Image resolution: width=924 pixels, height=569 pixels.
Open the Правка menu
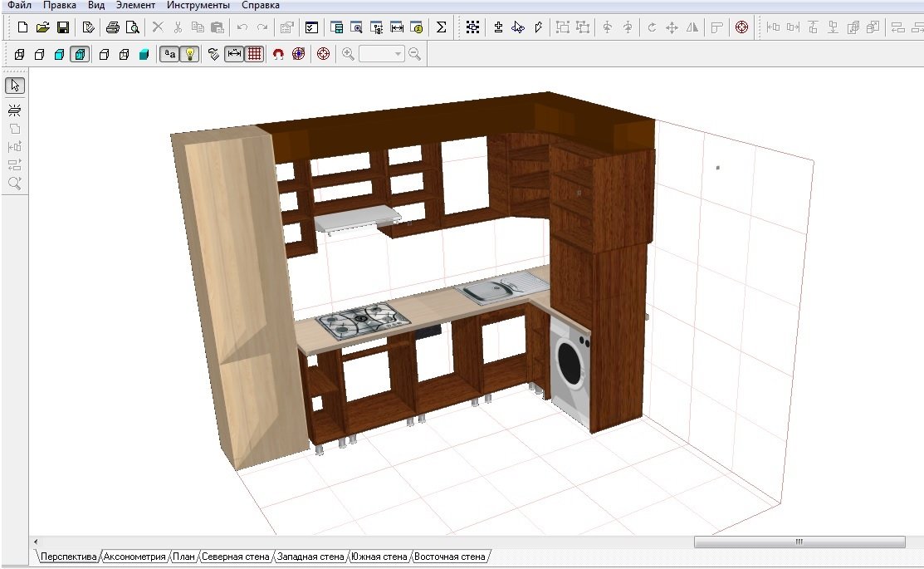(60, 5)
